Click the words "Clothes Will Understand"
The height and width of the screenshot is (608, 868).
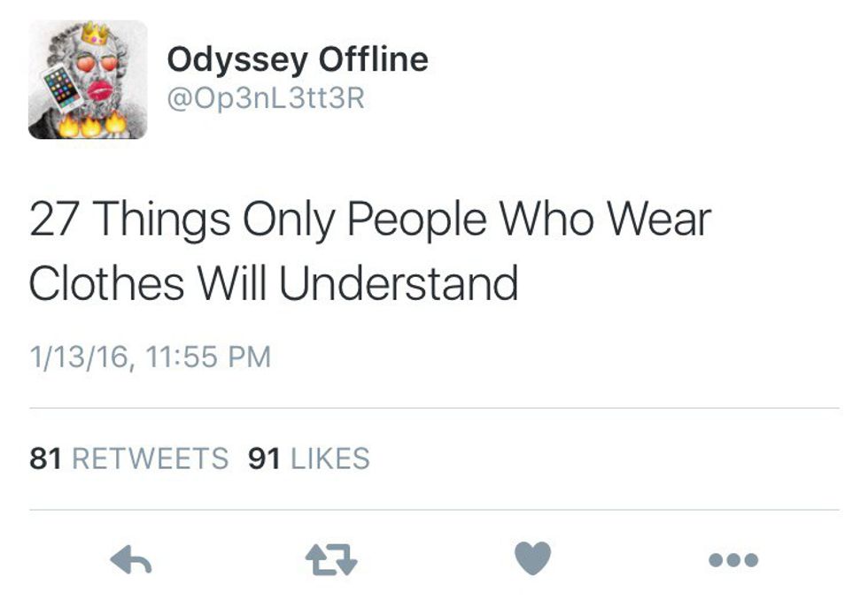click(x=274, y=283)
